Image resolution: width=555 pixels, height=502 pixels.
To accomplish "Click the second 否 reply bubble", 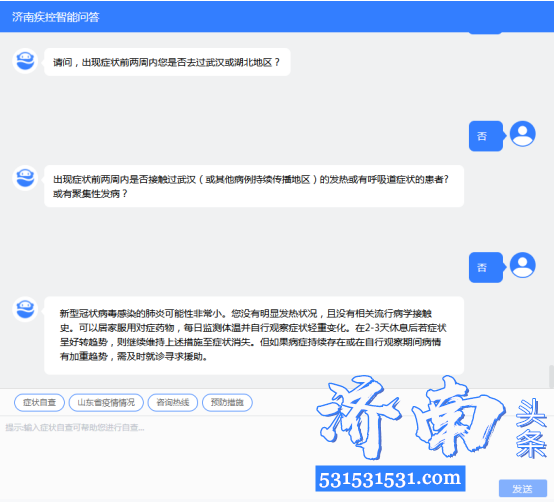I will [x=486, y=267].
